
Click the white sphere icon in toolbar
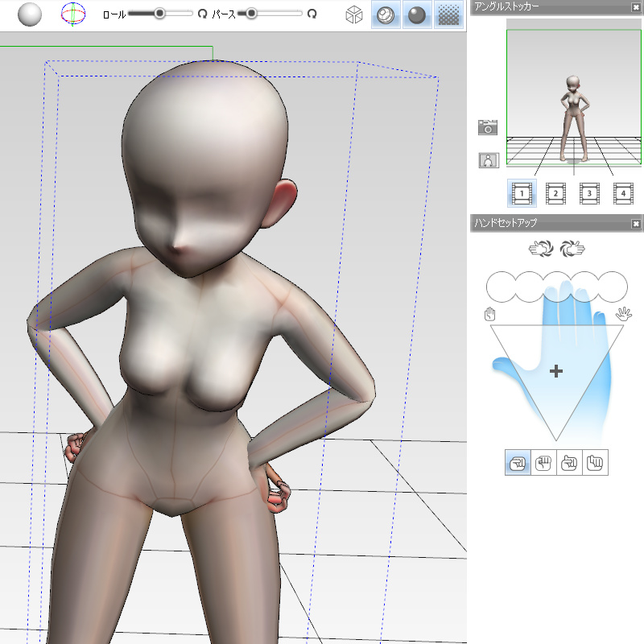click(x=31, y=14)
